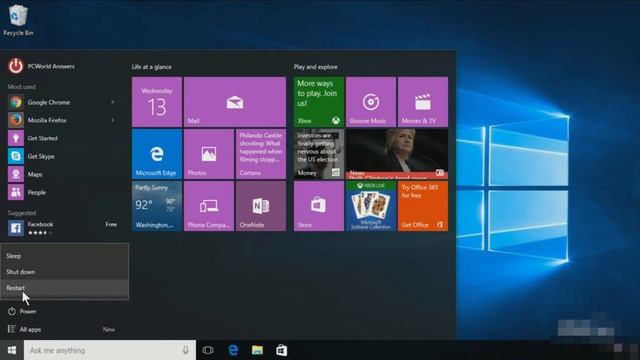
Task: Click the Play and explore group header
Action: tap(316, 67)
